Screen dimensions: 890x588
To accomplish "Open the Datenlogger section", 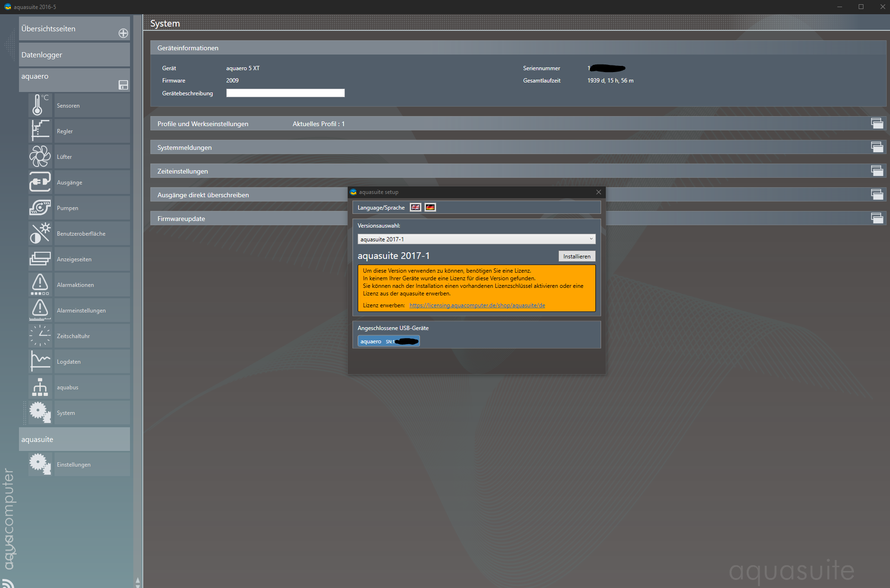I will coord(74,55).
